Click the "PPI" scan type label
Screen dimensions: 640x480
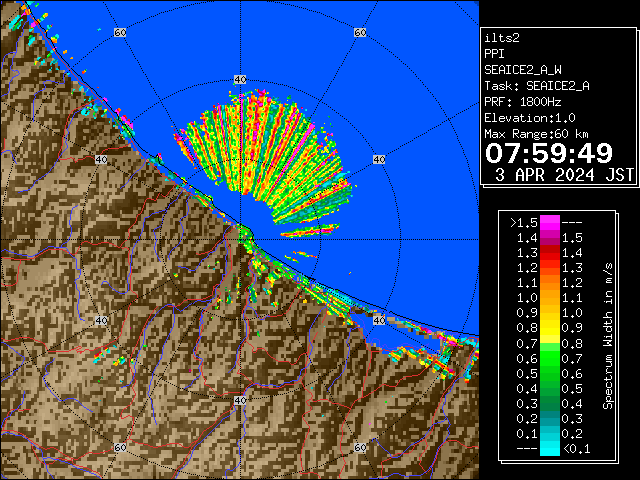point(494,54)
